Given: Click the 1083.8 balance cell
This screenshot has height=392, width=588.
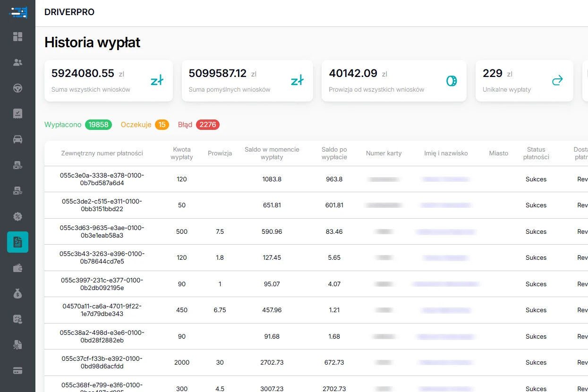Looking at the screenshot, I should [x=272, y=179].
